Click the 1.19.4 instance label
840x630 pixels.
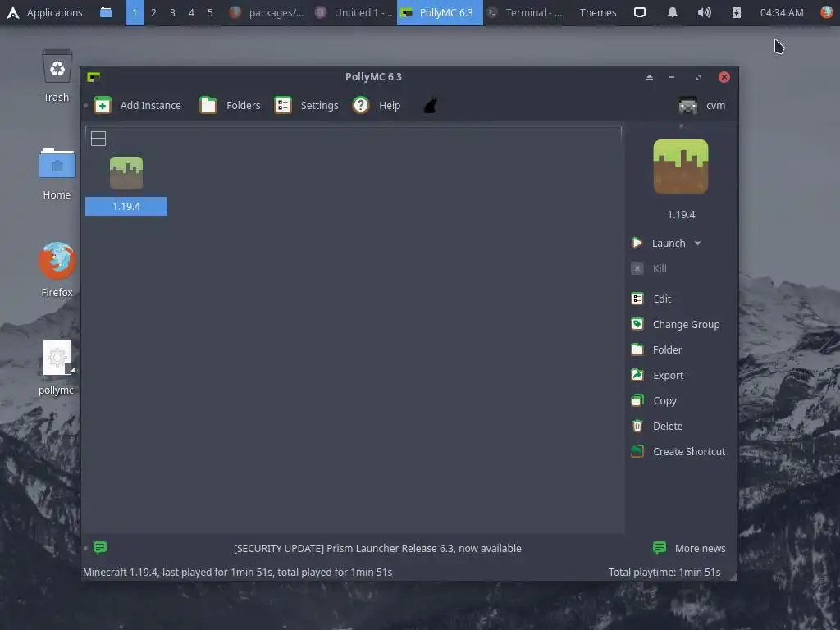(126, 206)
